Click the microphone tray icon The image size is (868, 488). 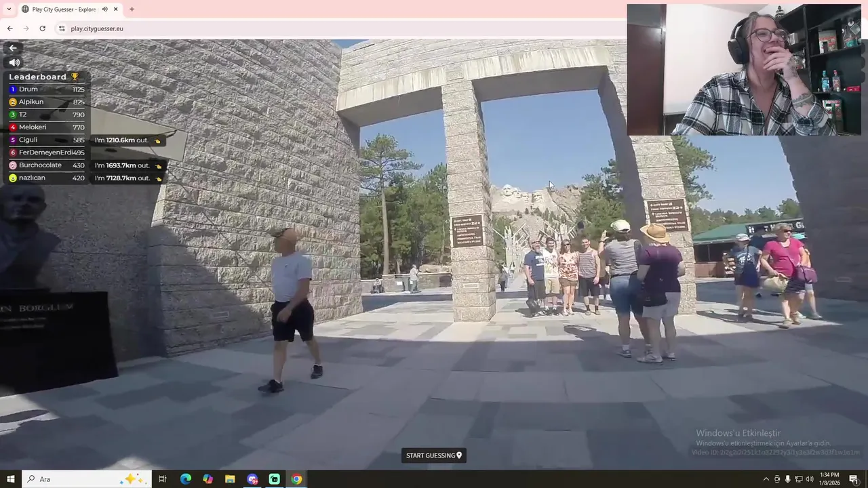(787, 479)
